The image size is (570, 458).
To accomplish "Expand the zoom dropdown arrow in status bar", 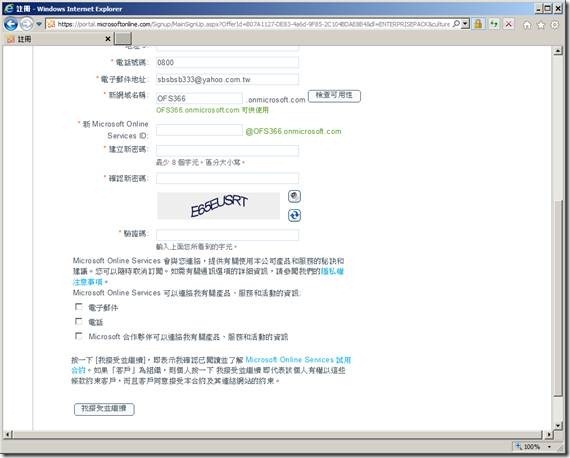I will pyautogui.click(x=549, y=446).
